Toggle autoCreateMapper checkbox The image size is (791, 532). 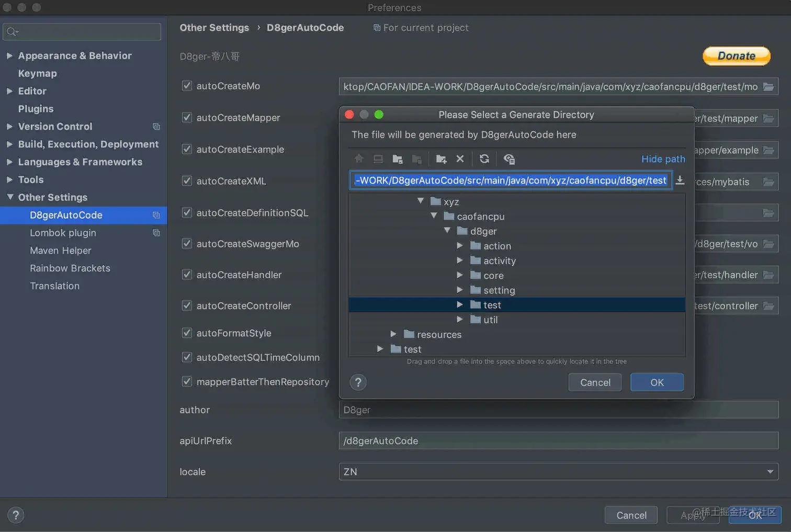[187, 118]
